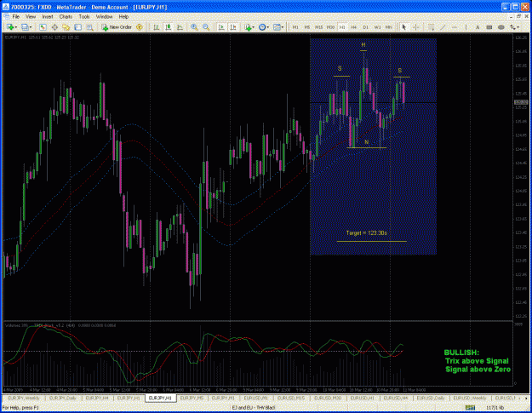Select the Vertical Line tool
This screenshot has height=413, width=532.
466,27
